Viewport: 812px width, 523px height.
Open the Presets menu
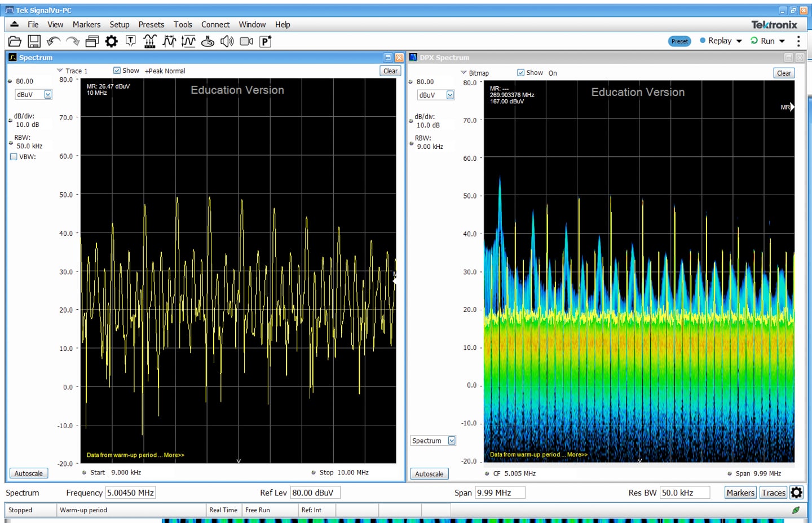click(x=151, y=24)
